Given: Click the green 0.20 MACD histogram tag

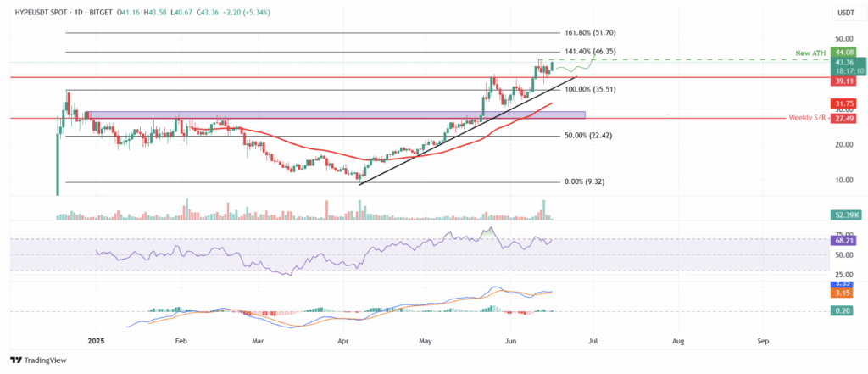Looking at the screenshot, I should 843,312.
